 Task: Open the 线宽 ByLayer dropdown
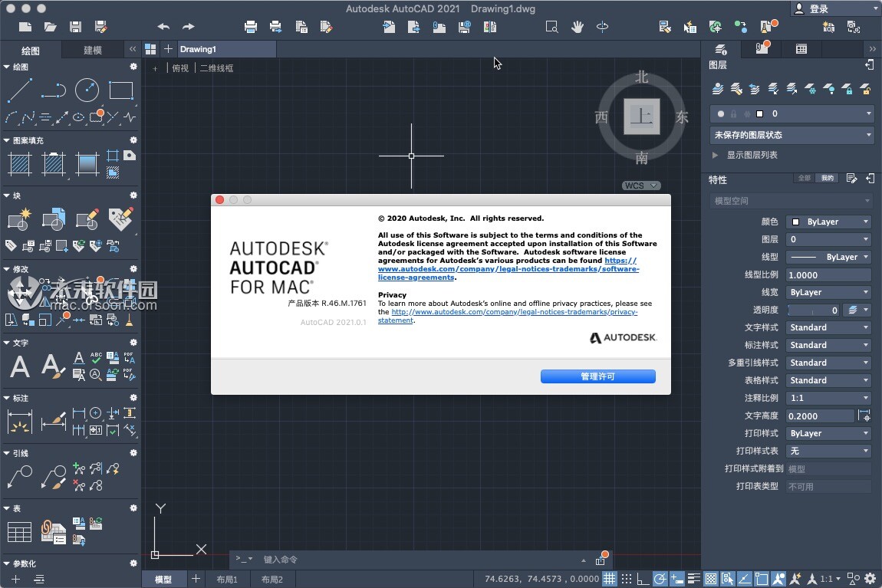click(x=828, y=292)
